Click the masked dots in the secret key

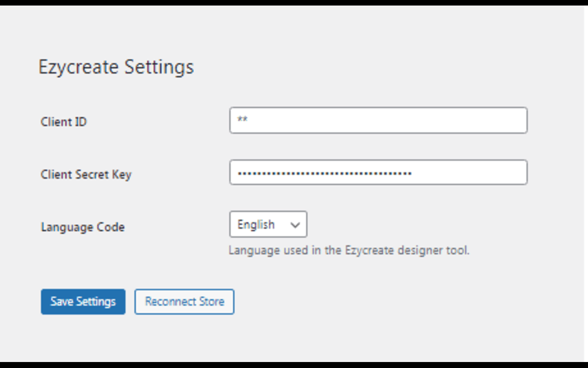click(x=324, y=173)
